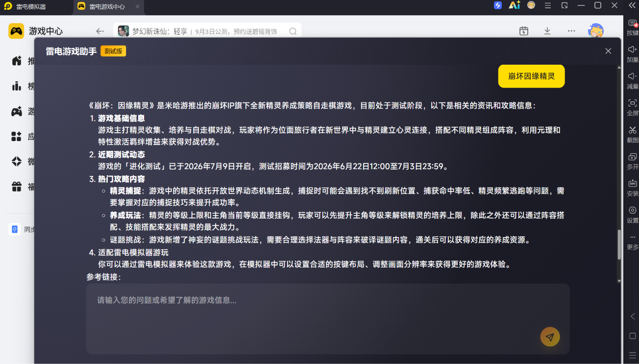This screenshot has width=639, height=364.
Task: Open the ranking bar-chart icon in left sidebar
Action: pos(17,86)
